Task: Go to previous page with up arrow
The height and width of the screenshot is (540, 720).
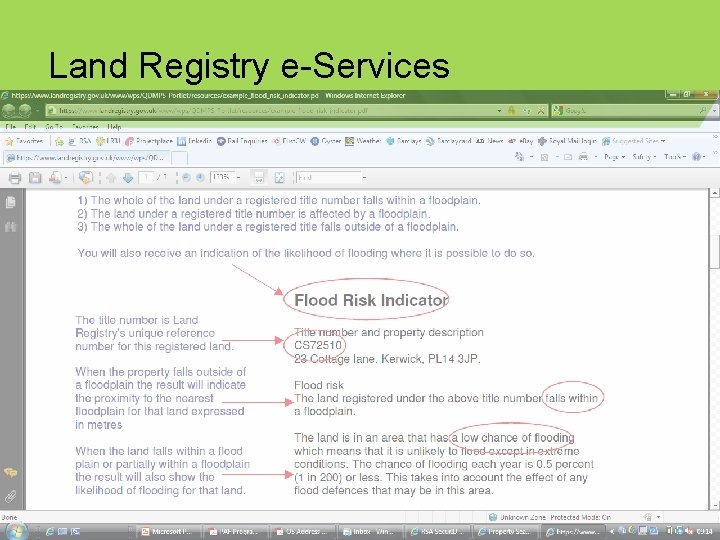Action: click(x=111, y=178)
